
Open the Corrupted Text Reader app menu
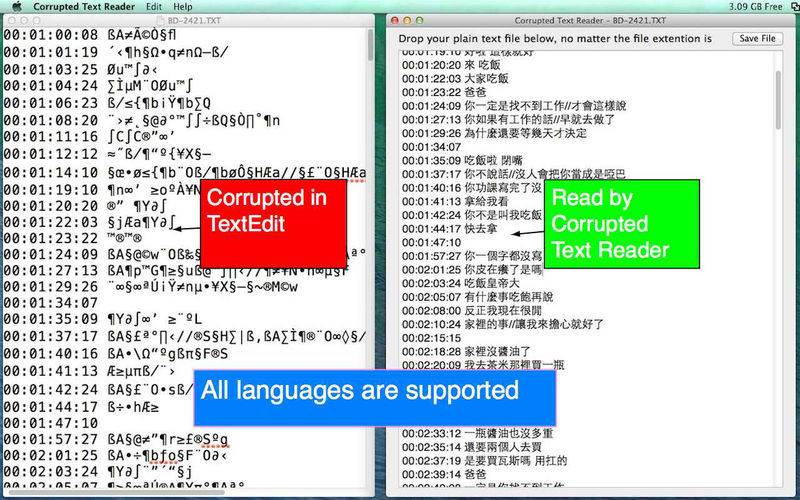pyautogui.click(x=85, y=6)
